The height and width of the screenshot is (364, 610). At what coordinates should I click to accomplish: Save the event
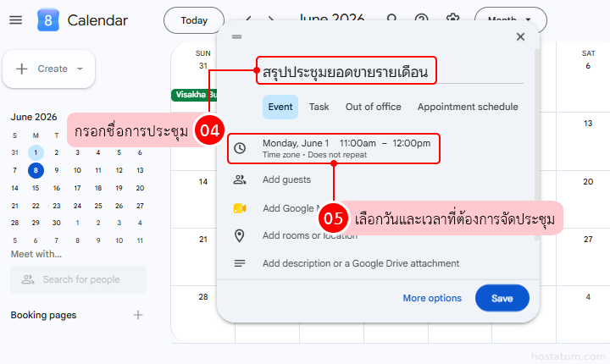tap(502, 298)
